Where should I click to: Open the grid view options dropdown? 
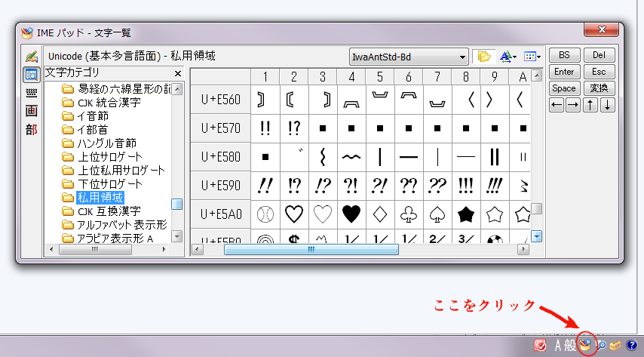[x=532, y=57]
